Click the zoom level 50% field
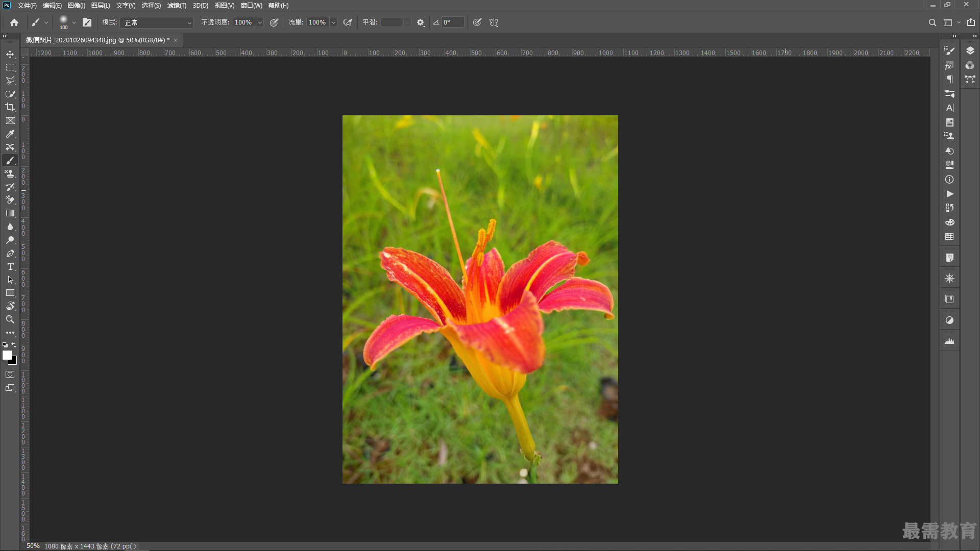Viewport: 980px width, 551px height. coord(33,546)
